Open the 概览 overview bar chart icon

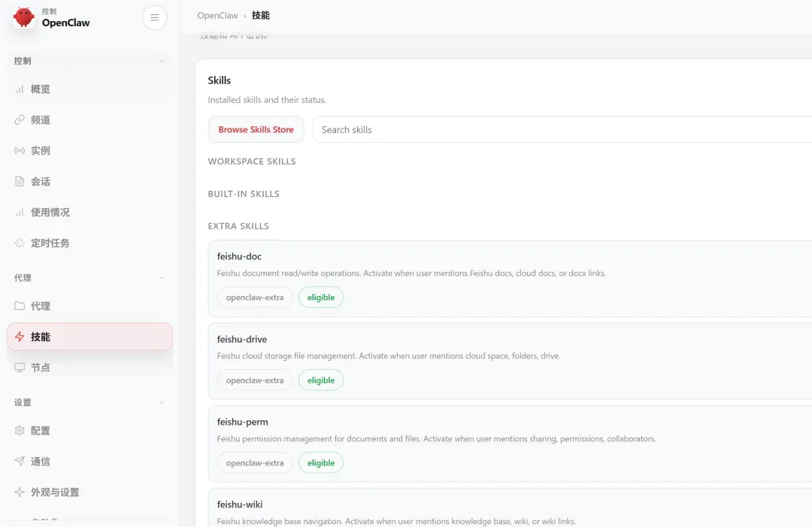pyautogui.click(x=20, y=89)
